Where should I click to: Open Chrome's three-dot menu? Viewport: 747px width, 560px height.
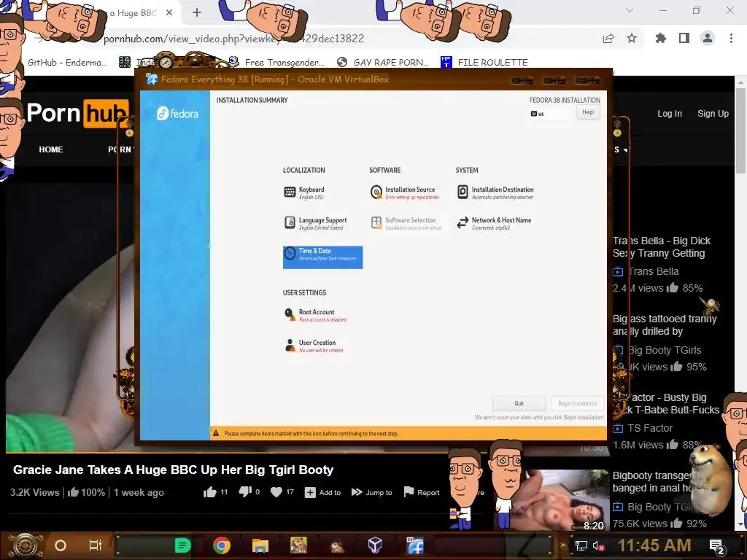(731, 38)
